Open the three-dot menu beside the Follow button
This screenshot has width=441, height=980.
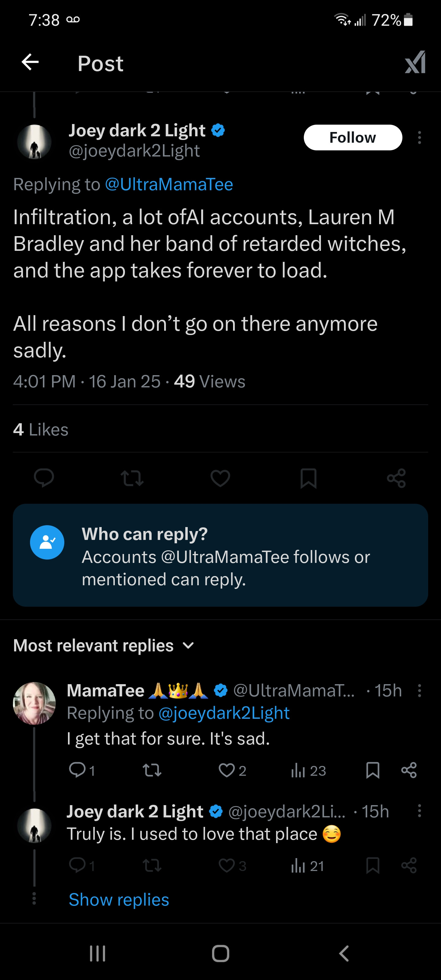419,137
